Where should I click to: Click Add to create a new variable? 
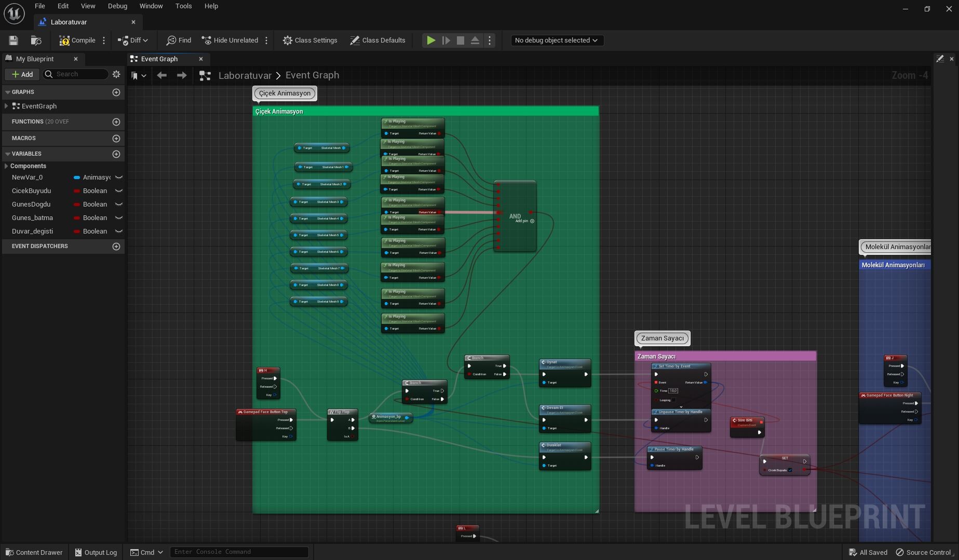coord(22,74)
